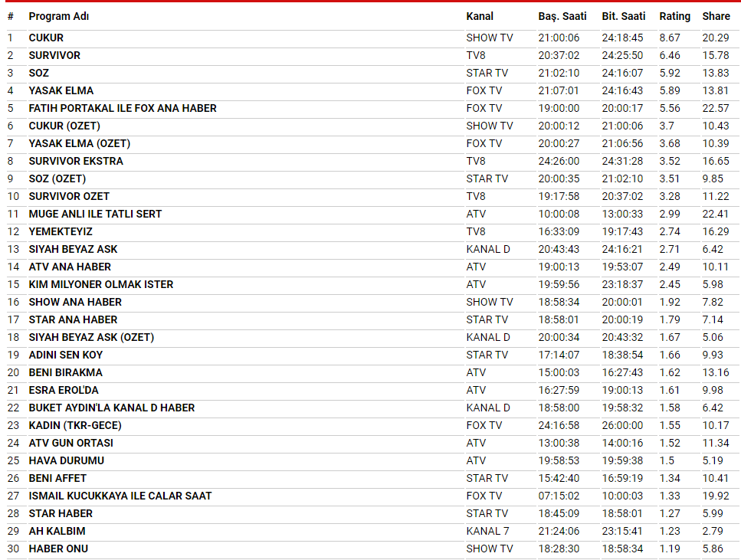Click the 2.79 share value for AH KALBIM

713,531
